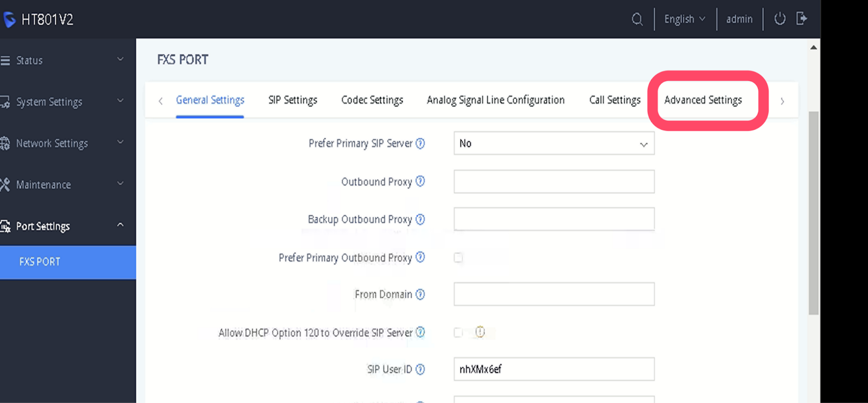
Task: Click the Backup Outbound Proxy input field
Action: [x=554, y=220]
